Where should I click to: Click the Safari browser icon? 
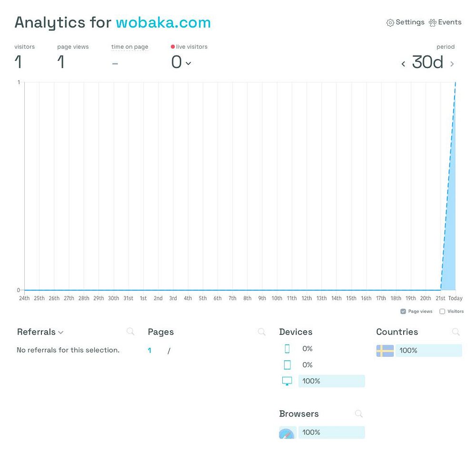(x=287, y=433)
